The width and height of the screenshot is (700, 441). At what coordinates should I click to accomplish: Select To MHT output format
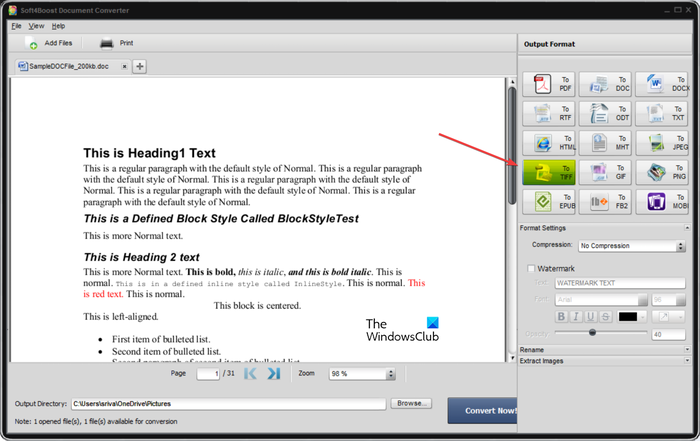[605, 143]
